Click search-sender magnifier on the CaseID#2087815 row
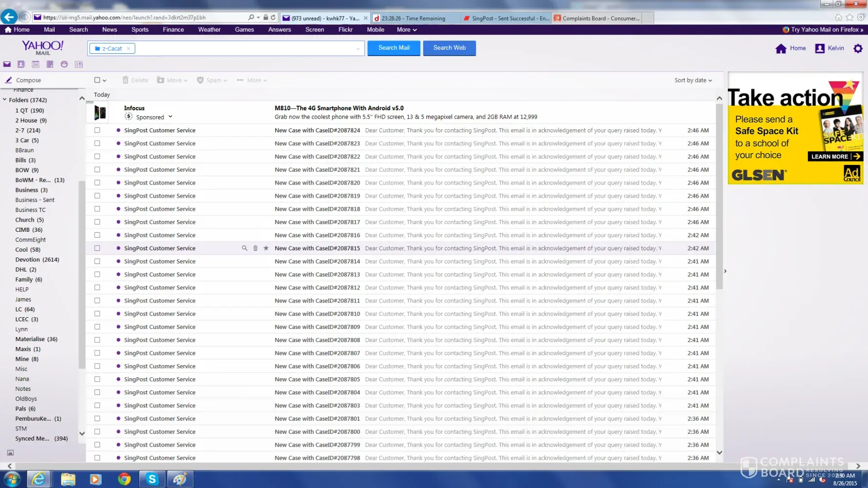 click(x=245, y=248)
